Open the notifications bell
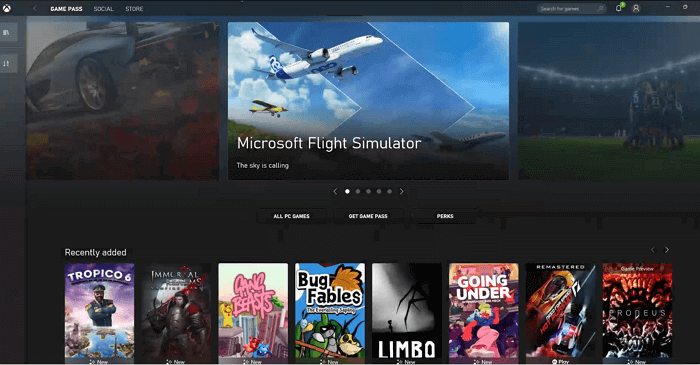Image resolution: width=700 pixels, height=365 pixels. [x=619, y=8]
